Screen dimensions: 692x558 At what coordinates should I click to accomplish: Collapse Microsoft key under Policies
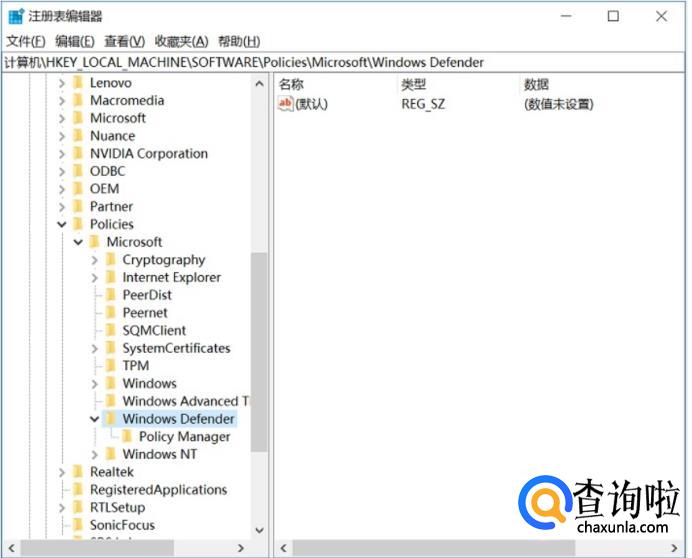78,242
